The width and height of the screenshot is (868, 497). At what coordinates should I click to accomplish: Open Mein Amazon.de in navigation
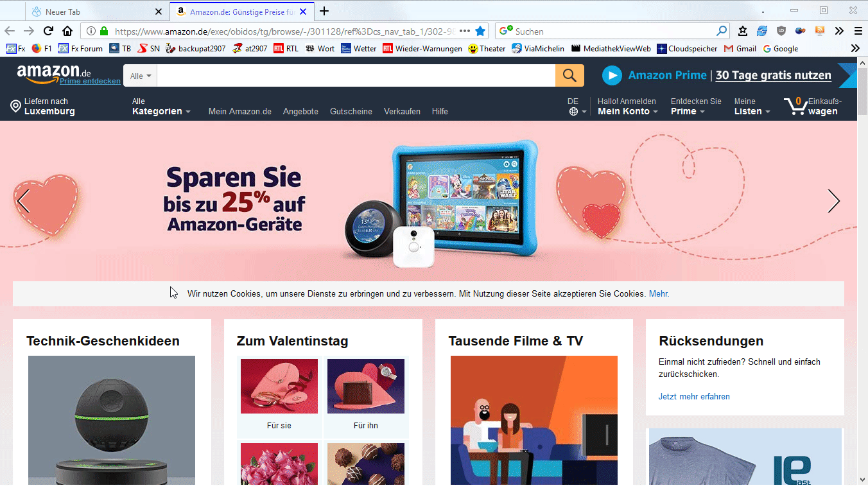(240, 112)
